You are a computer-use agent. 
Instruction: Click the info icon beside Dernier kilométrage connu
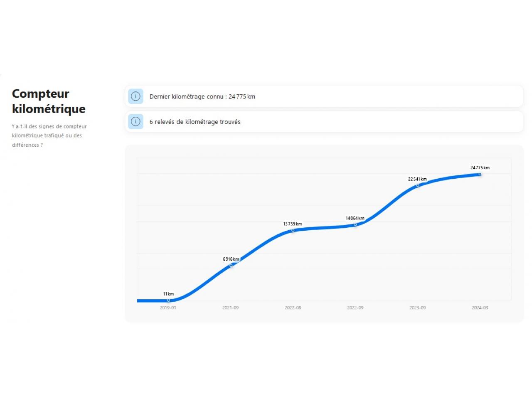[135, 96]
